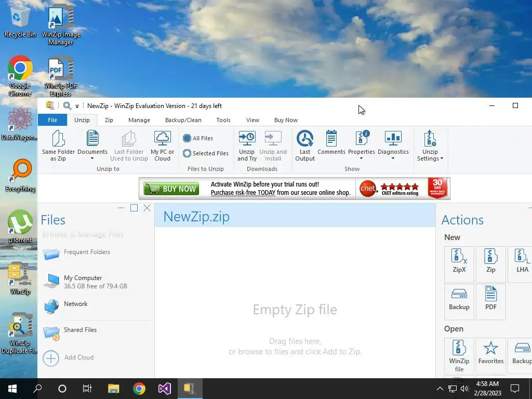Open the Buy Now ribbon tab
Screen dimensions: 532x399
286,120
